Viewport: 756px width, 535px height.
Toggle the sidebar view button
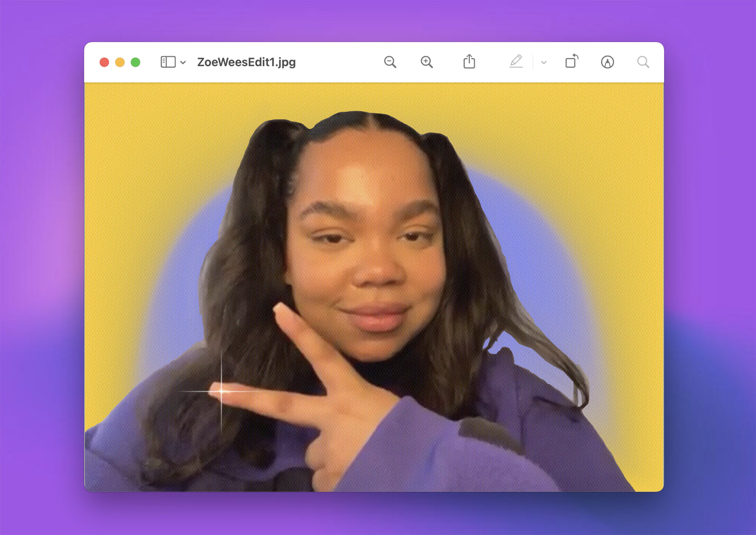click(168, 62)
